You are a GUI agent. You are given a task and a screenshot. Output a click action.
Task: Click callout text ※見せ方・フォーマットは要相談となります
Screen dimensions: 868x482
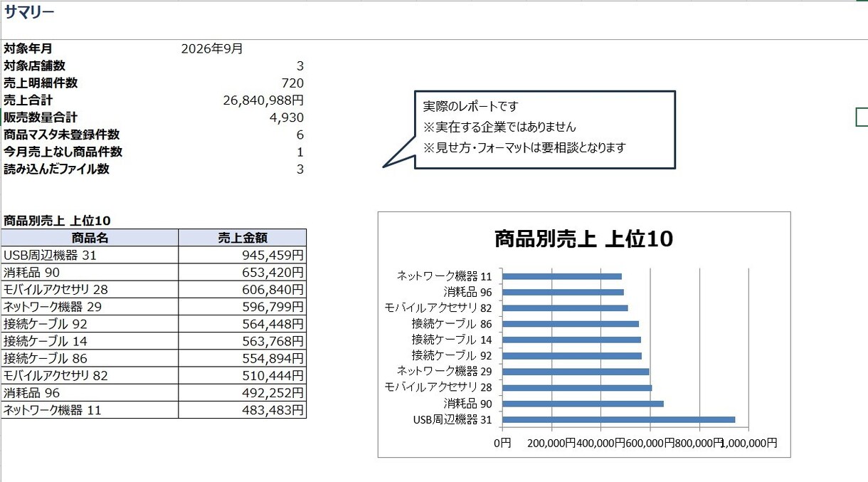point(524,147)
